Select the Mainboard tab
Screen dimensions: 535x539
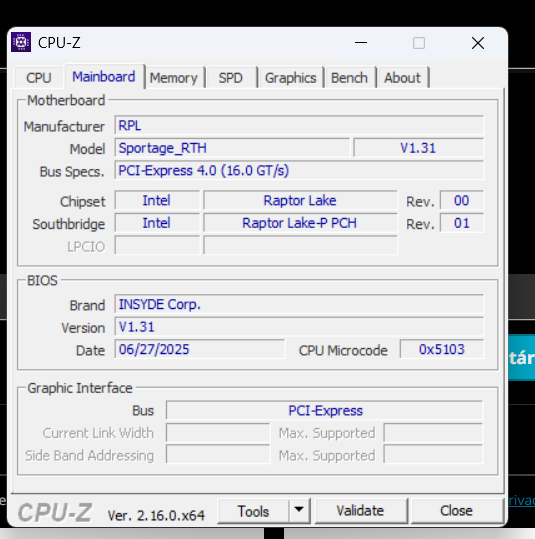coord(104,77)
